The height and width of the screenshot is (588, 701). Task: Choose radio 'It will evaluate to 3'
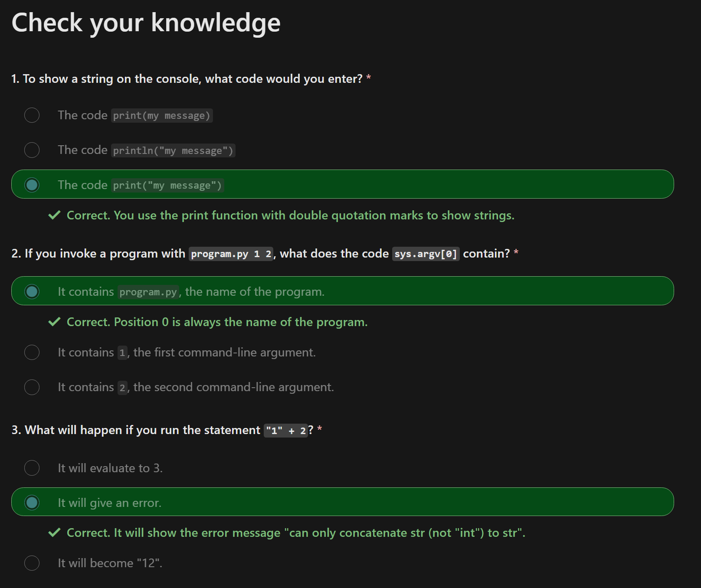point(32,468)
